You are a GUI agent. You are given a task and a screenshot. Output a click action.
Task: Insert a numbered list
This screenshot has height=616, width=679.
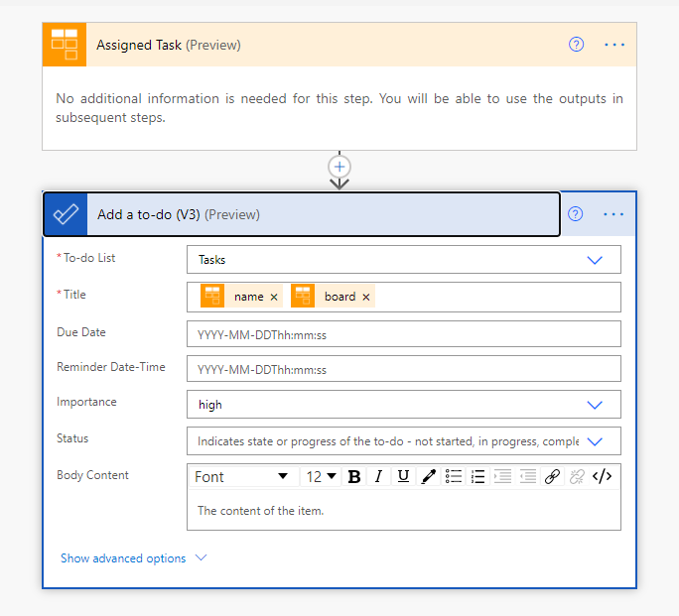[478, 477]
